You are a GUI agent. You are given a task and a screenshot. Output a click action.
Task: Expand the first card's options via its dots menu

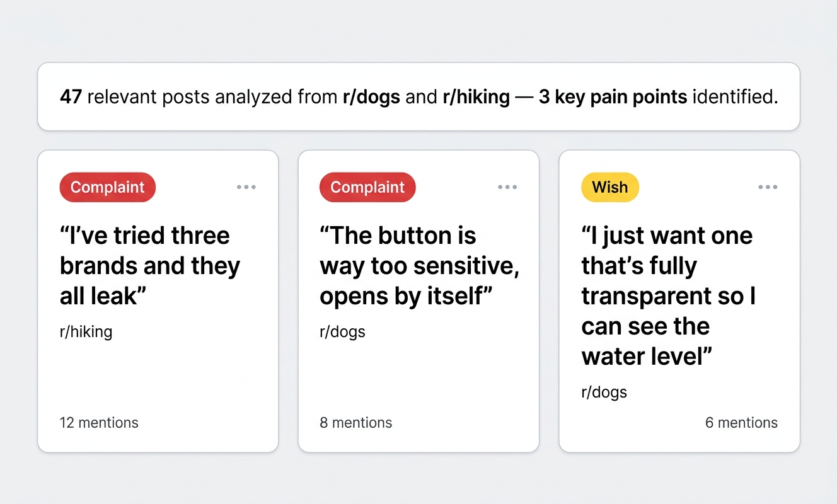(x=246, y=186)
